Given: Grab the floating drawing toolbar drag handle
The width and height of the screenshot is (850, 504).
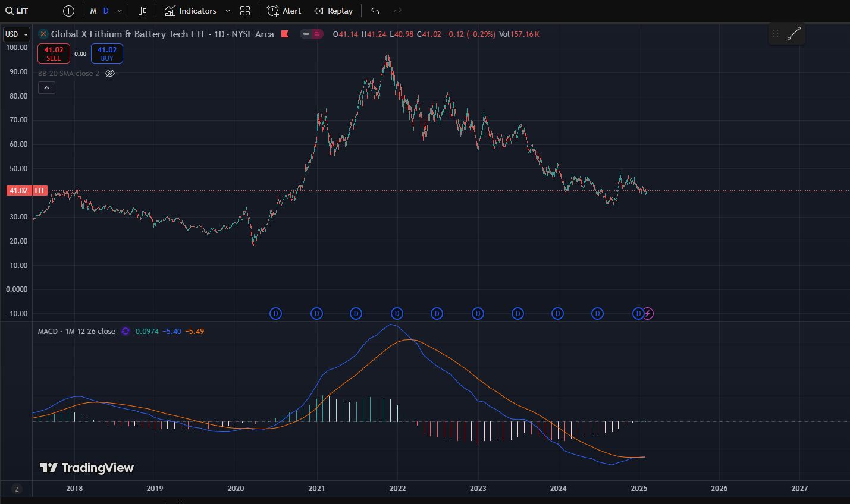Looking at the screenshot, I should 776,33.
